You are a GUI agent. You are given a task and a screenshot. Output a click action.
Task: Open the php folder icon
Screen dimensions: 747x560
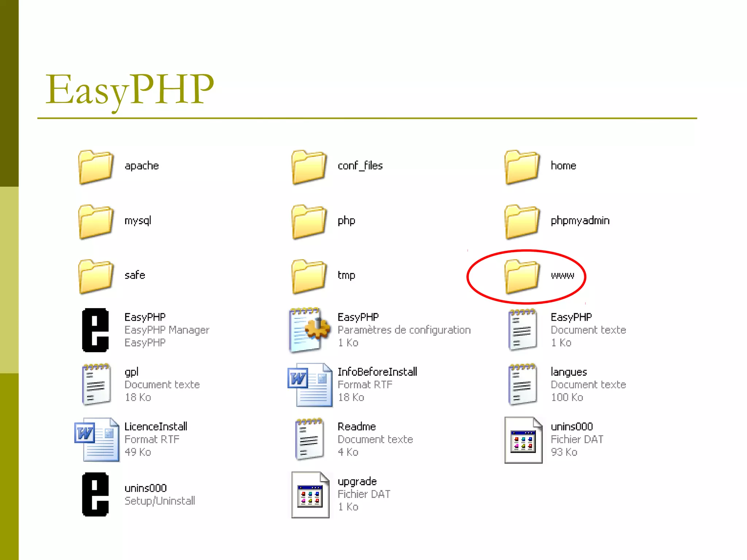point(309,221)
